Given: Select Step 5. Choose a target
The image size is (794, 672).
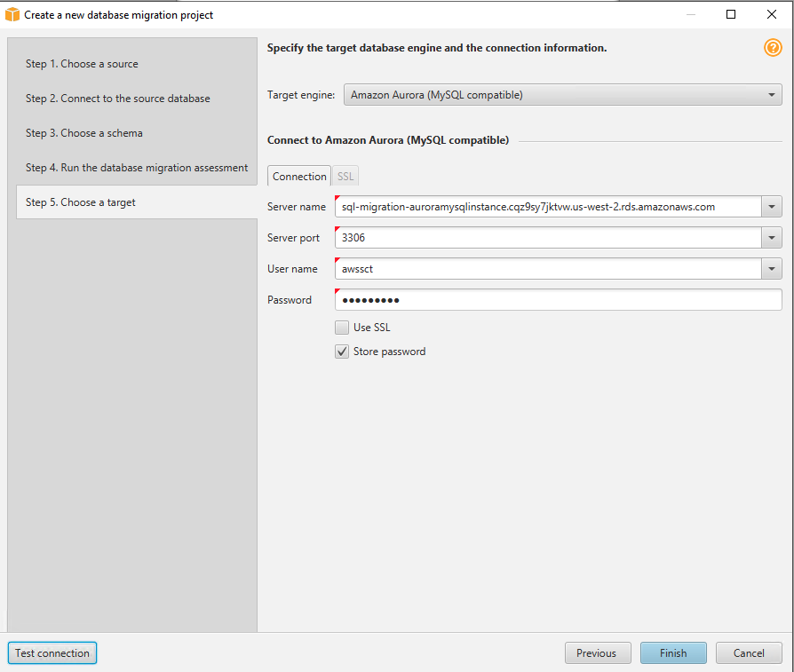Looking at the screenshot, I should [137, 202].
